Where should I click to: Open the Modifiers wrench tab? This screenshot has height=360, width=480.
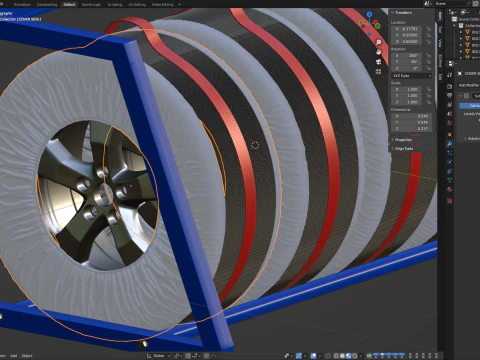click(449, 144)
